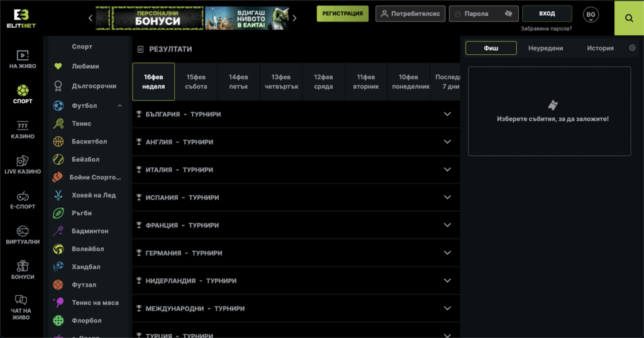This screenshot has height=338, width=644.
Task: Expand the Англия tournaments section
Action: [447, 142]
